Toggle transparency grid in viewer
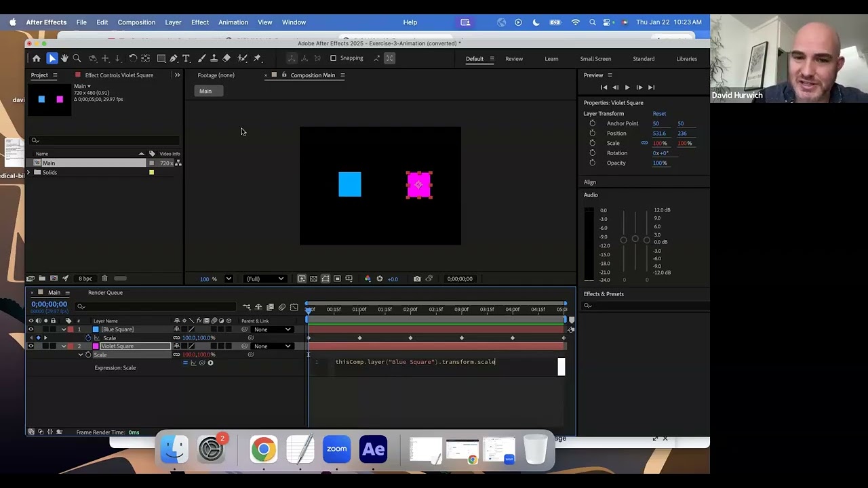868x488 pixels. point(313,279)
